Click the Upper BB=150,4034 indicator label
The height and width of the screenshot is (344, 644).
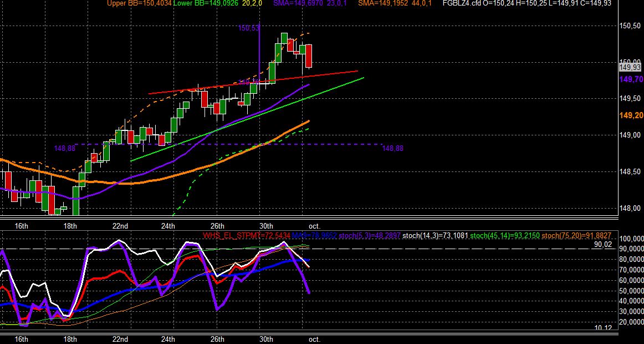139,3
